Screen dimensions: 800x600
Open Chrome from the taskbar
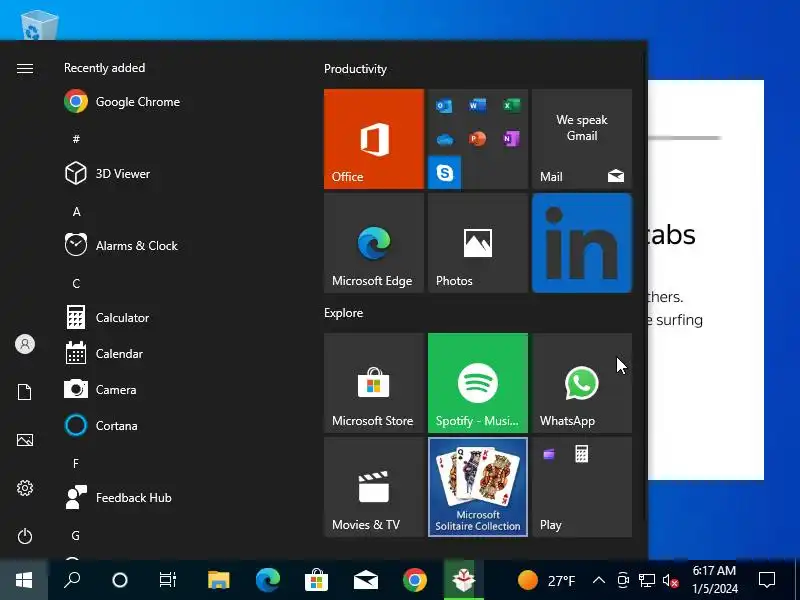(x=415, y=580)
